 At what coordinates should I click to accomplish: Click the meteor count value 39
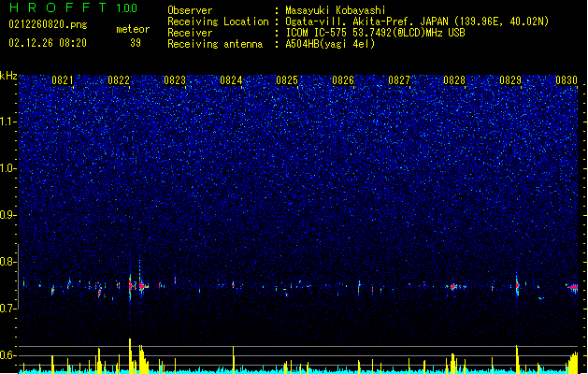point(136,43)
